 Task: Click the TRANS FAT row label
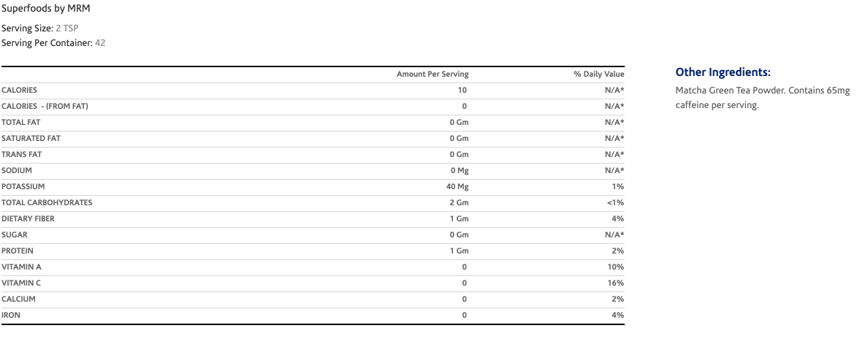[x=21, y=154]
